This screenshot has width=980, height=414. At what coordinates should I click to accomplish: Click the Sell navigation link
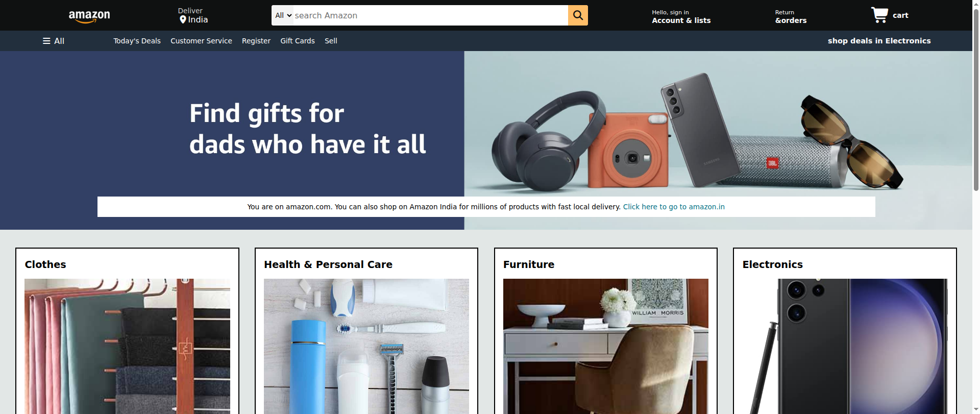pyautogui.click(x=331, y=41)
